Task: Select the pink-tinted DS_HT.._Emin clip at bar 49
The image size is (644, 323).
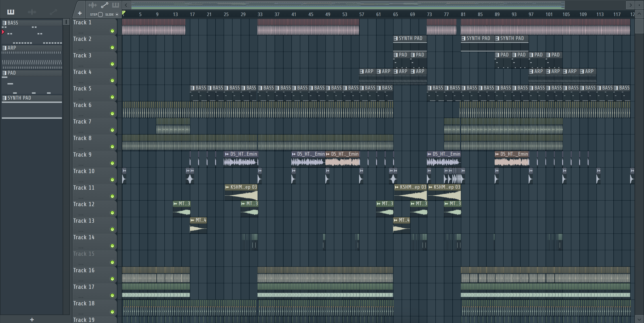Action: pyautogui.click(x=343, y=159)
